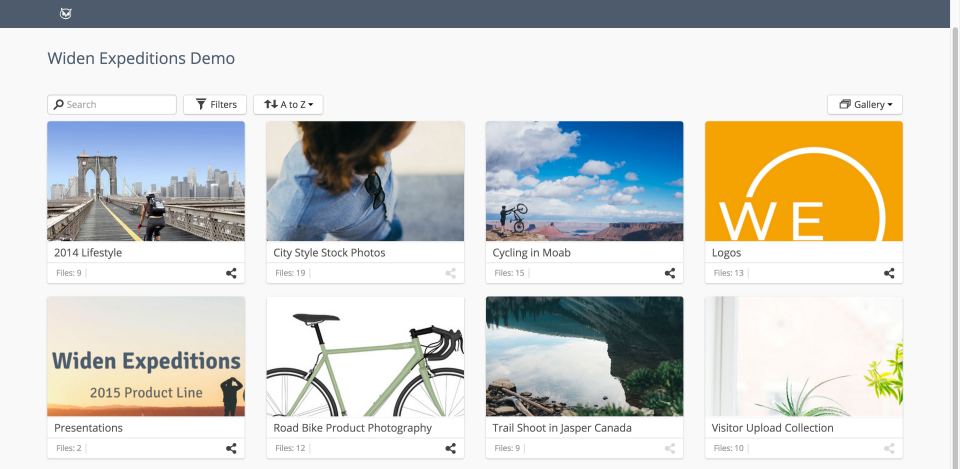
Task: Open the Presentations thumbnail image
Action: [x=146, y=356]
